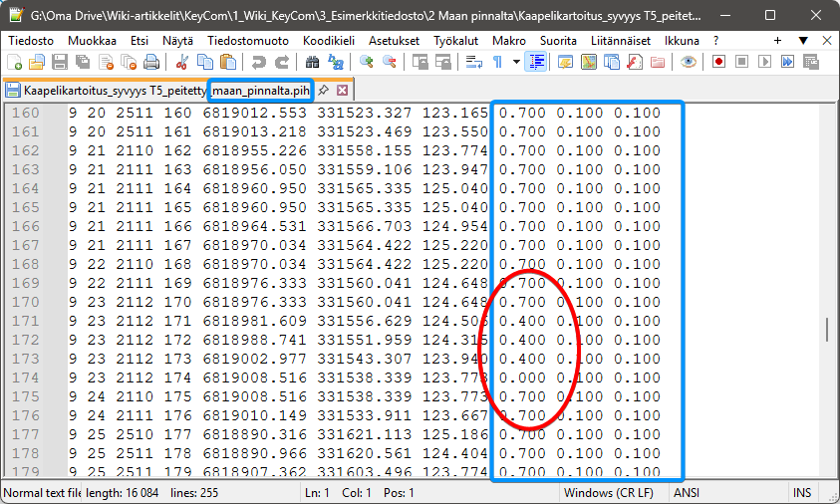The image size is (840, 504).
Task: Click INS indicator in status bar
Action: [x=801, y=493]
